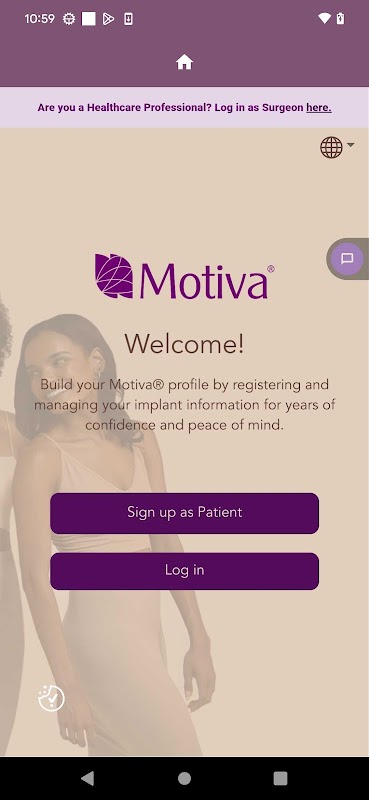Expand the language dropdown arrow
The image size is (369, 800).
351,145
